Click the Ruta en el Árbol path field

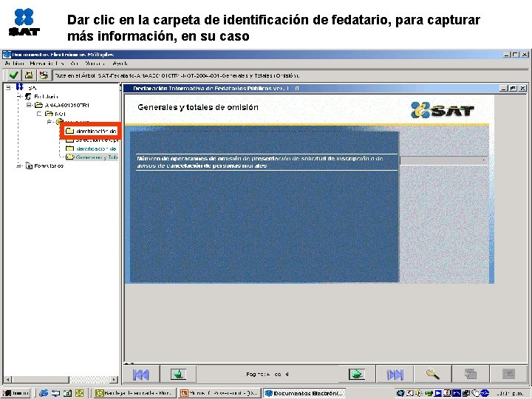pyautogui.click(x=290, y=75)
